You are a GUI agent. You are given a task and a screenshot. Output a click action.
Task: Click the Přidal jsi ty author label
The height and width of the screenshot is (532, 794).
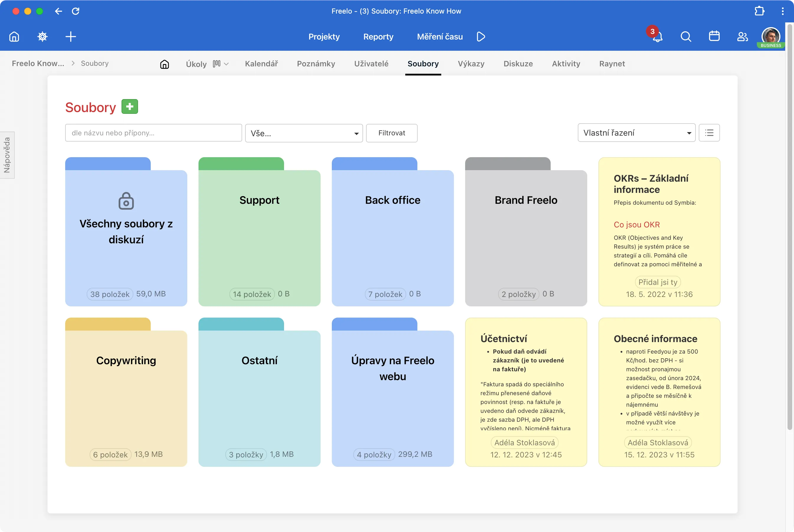click(x=658, y=282)
